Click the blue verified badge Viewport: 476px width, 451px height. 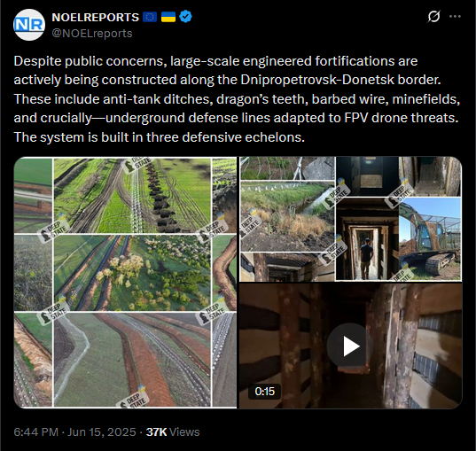[185, 17]
